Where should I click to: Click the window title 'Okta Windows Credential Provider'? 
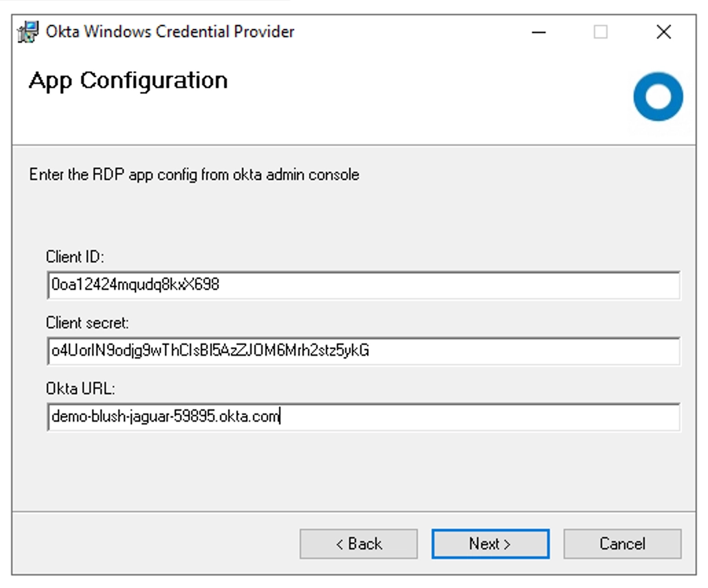pyautogui.click(x=170, y=32)
